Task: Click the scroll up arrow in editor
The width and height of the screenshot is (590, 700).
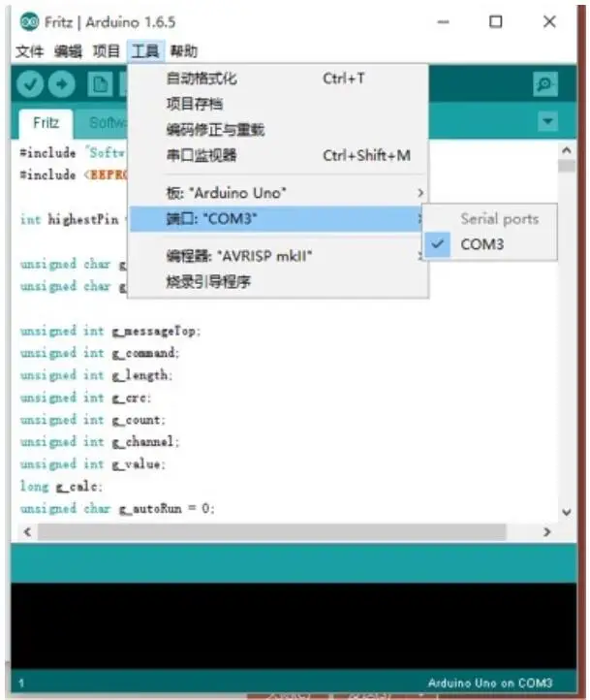Action: pos(567,150)
